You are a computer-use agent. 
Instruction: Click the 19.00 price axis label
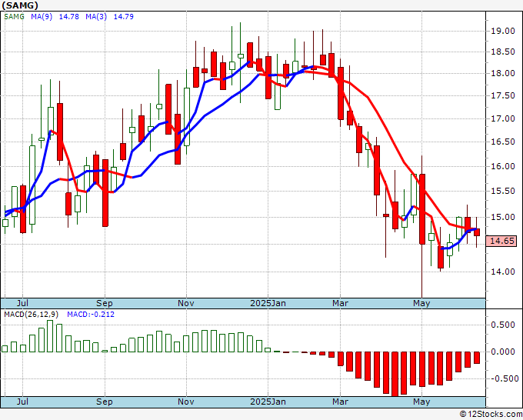pyautogui.click(x=503, y=31)
